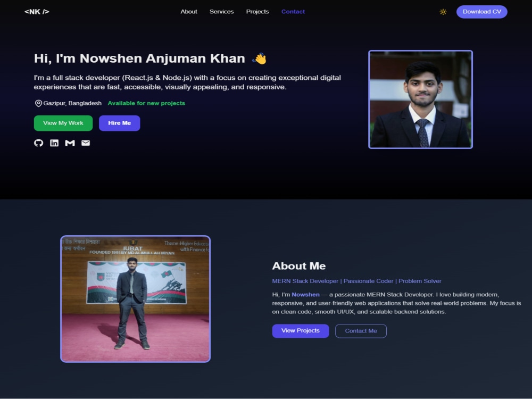Go to the Services nav item
This screenshot has width=532, height=399.
click(221, 12)
